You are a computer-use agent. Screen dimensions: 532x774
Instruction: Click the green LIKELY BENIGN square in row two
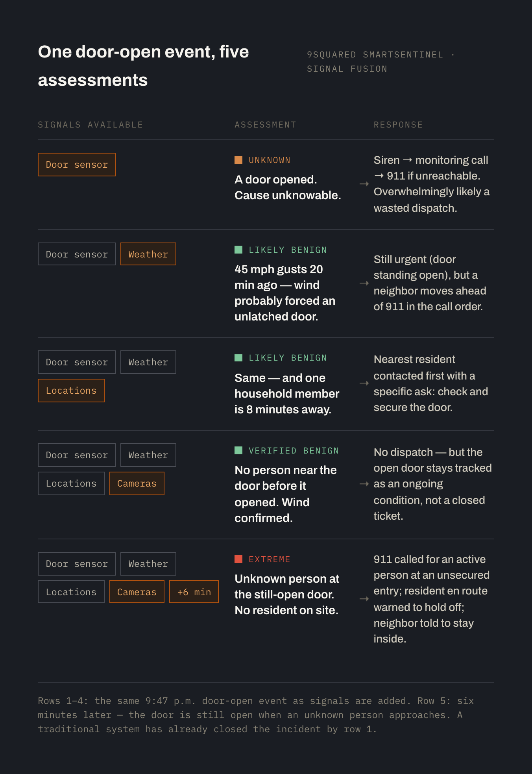[238, 250]
